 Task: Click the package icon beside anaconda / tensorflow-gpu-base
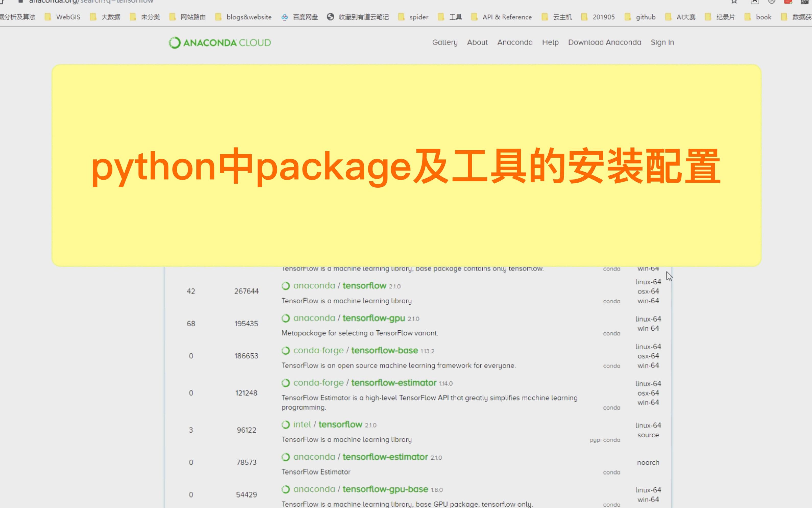tap(286, 489)
